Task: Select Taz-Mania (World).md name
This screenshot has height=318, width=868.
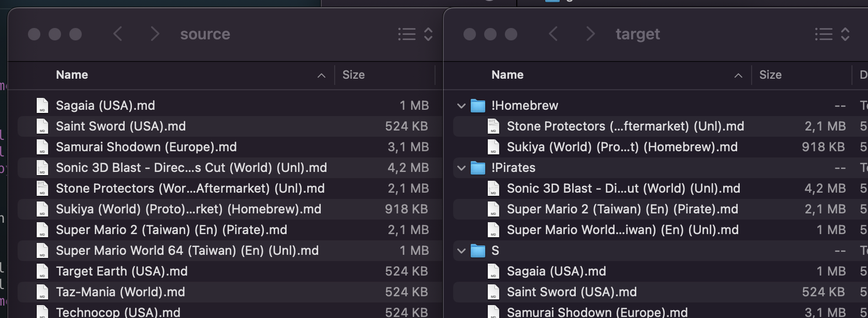Action: (x=121, y=292)
